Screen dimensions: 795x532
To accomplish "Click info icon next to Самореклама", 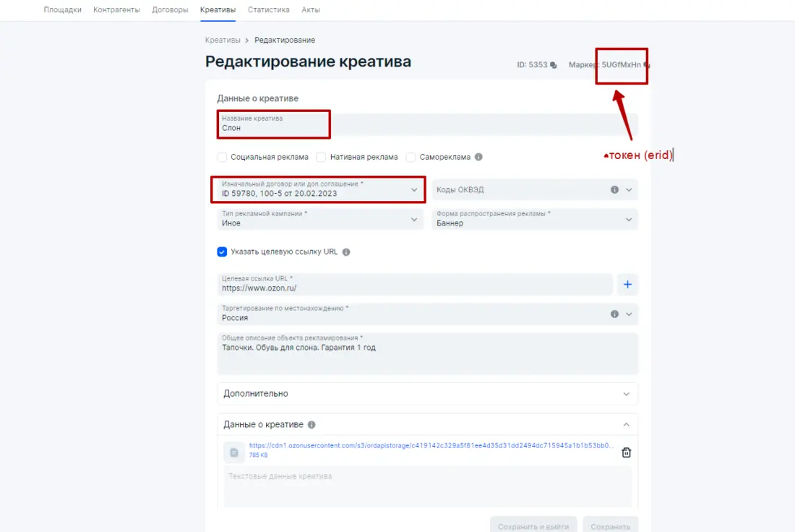I will (478, 158).
